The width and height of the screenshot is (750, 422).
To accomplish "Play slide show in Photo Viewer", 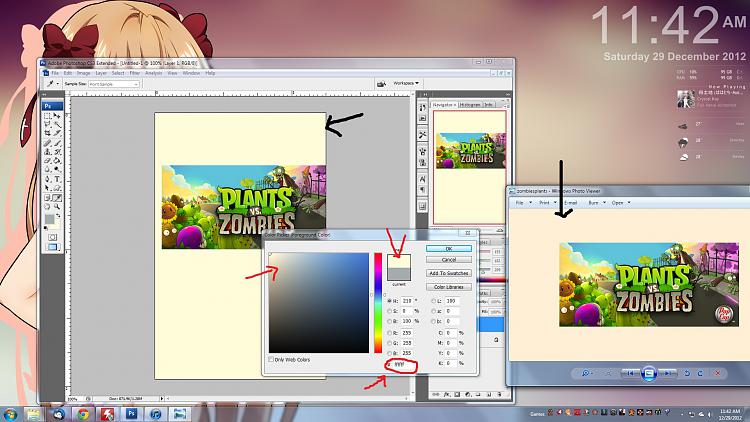I will coord(649,373).
